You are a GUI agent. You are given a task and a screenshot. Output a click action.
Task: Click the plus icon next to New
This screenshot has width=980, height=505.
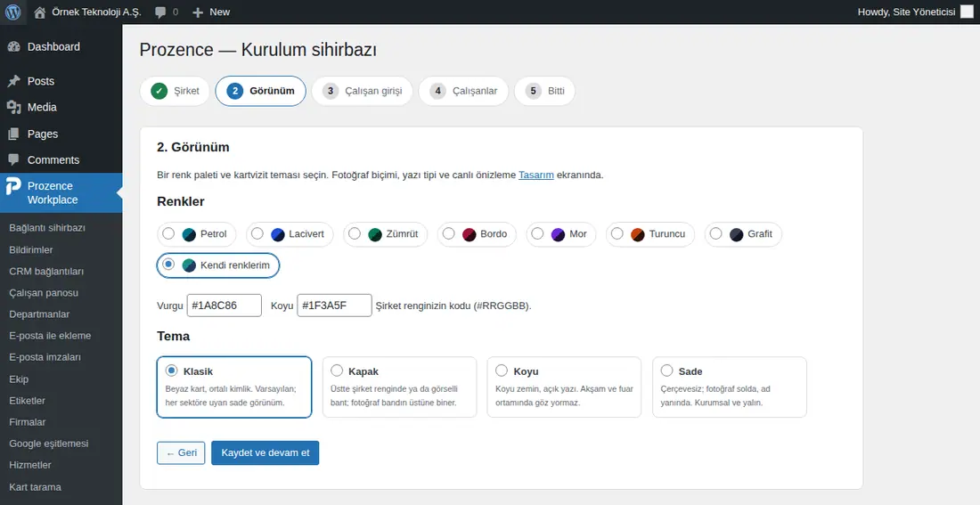point(198,12)
